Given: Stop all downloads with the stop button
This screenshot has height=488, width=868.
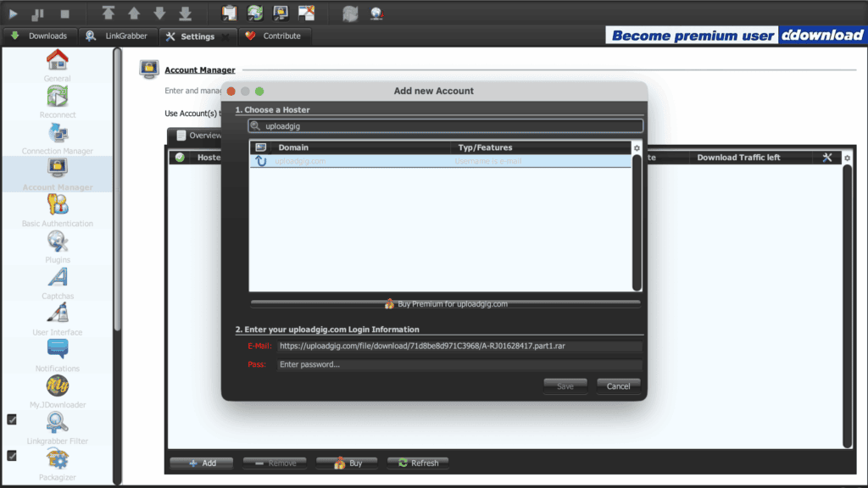Looking at the screenshot, I should coord(64,14).
